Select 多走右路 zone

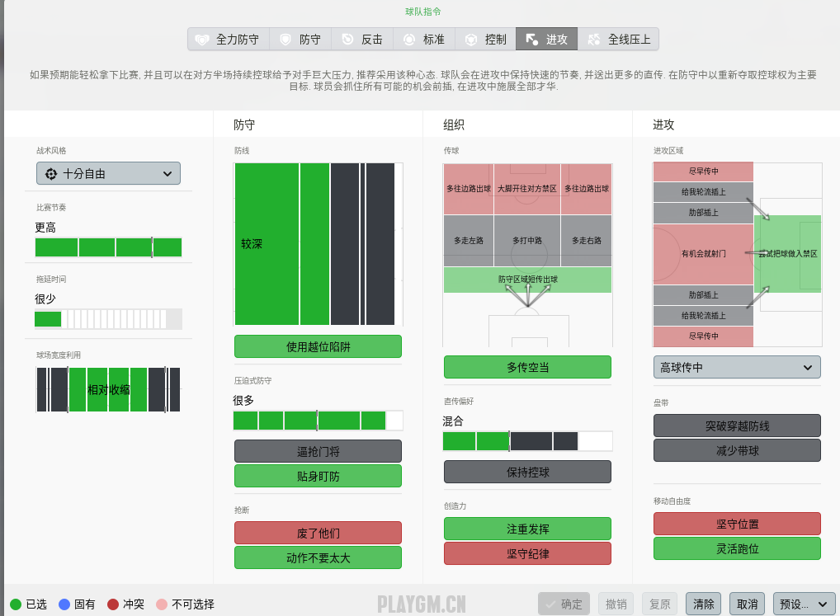[587, 241]
